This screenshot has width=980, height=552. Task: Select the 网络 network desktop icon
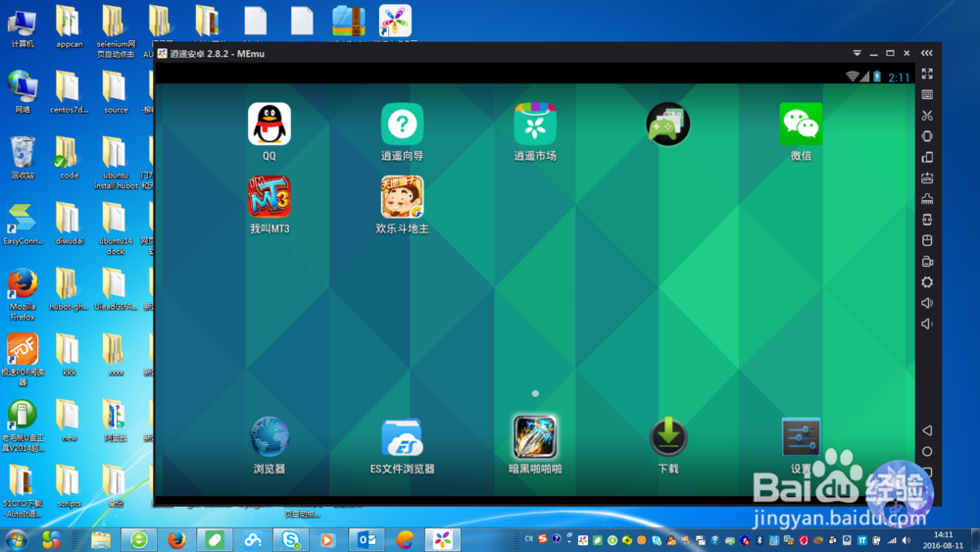click(x=23, y=92)
